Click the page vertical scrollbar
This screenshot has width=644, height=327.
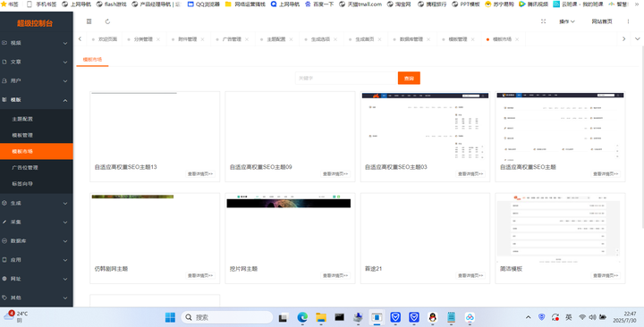642,137
